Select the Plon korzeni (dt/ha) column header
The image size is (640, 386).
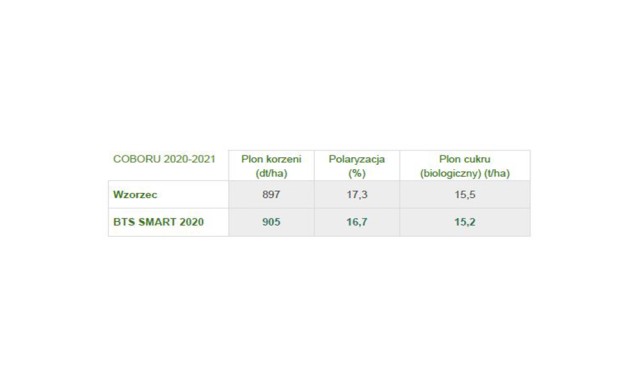271,165
